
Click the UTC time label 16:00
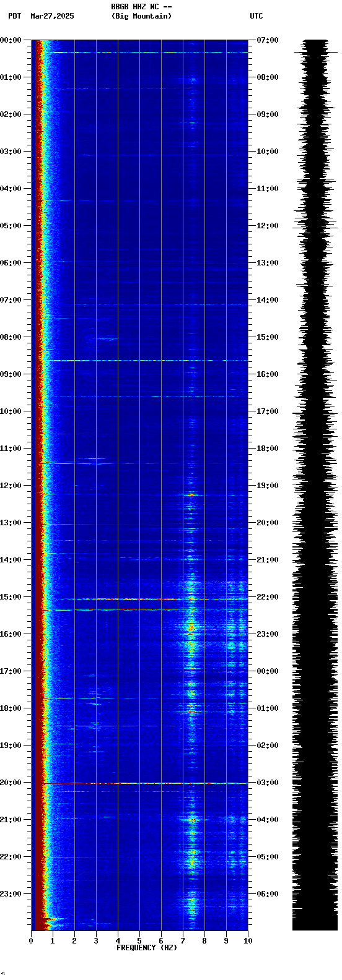tap(268, 374)
